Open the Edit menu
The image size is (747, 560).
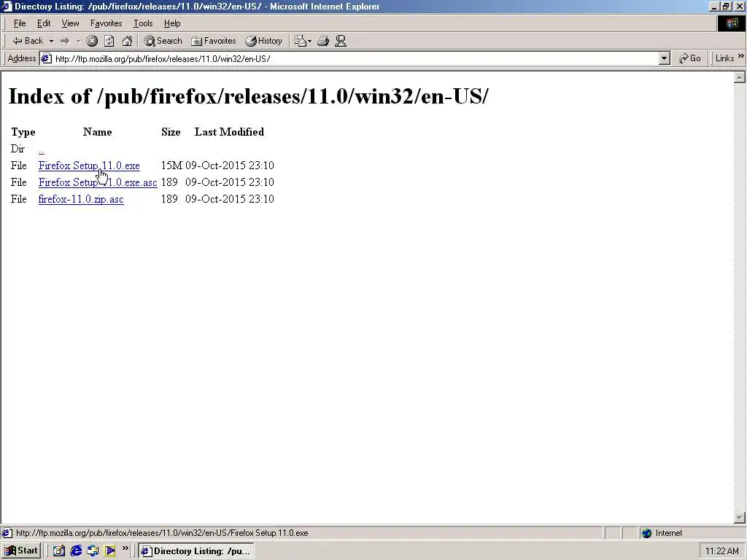(x=44, y=23)
